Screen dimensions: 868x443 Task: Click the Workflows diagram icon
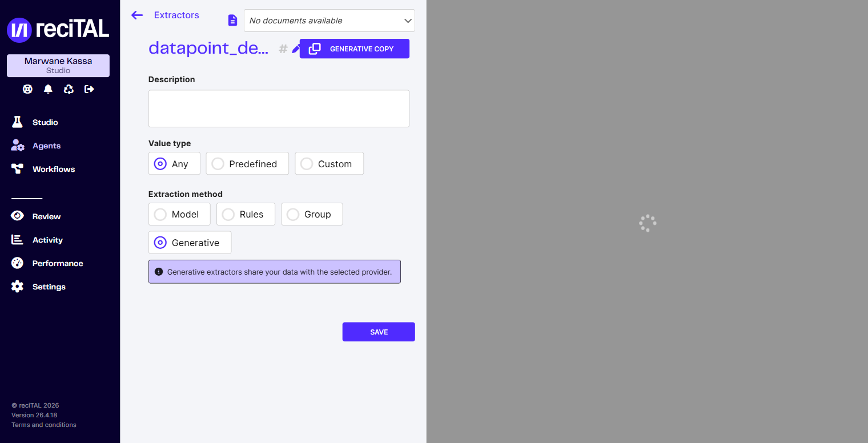tap(17, 169)
